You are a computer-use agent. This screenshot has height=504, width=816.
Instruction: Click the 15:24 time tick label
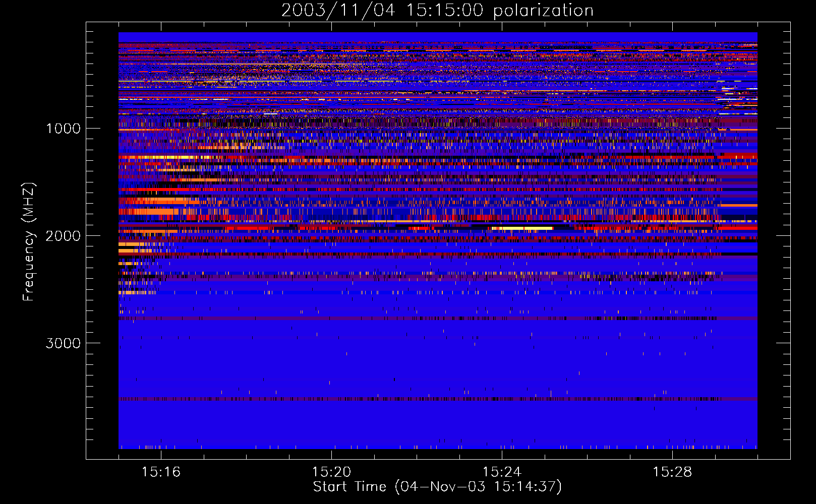coord(502,472)
